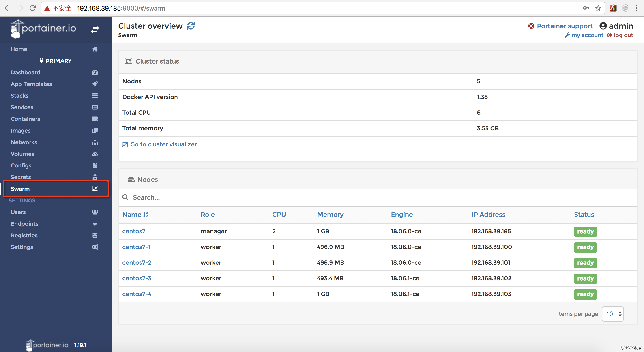Screen dimensions: 644x352
Task: Open Stacks menu item
Action: click(x=19, y=95)
